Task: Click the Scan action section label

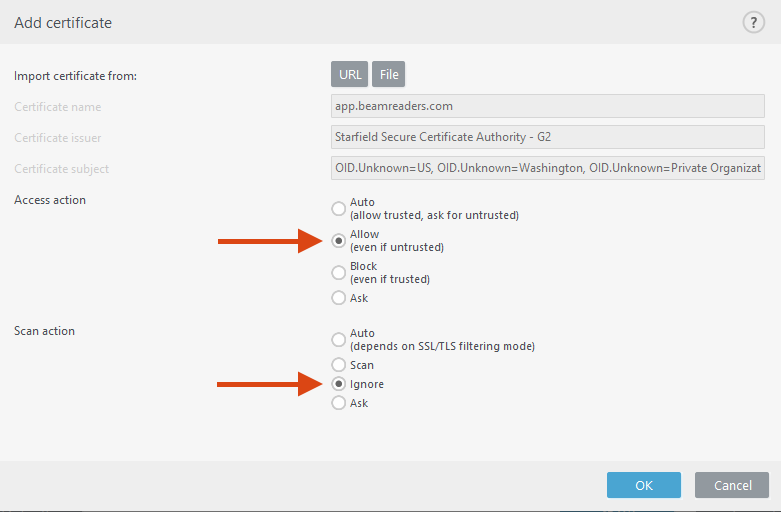Action: coord(44,330)
